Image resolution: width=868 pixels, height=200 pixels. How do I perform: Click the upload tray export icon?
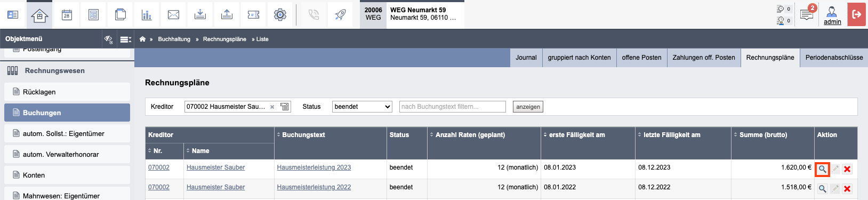227,14
